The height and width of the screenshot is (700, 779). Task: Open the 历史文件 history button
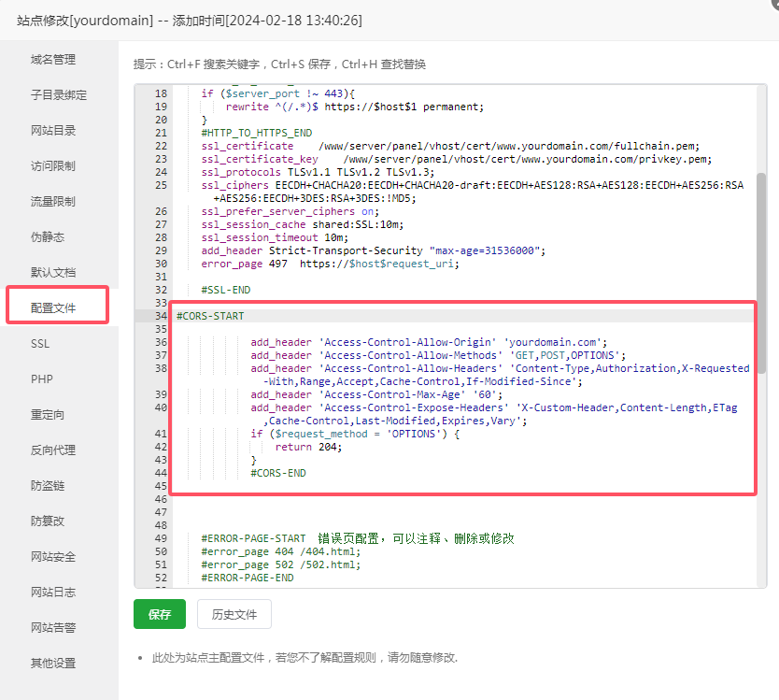[x=234, y=614]
